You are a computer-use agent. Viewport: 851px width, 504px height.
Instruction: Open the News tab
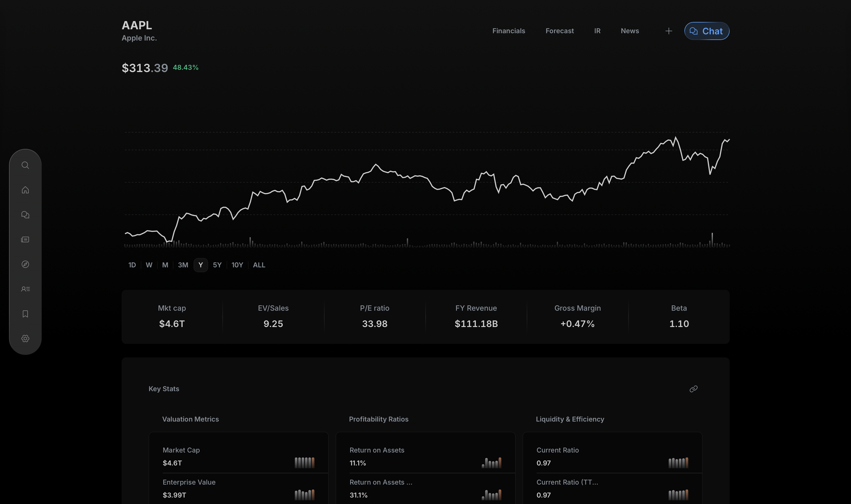point(630,31)
